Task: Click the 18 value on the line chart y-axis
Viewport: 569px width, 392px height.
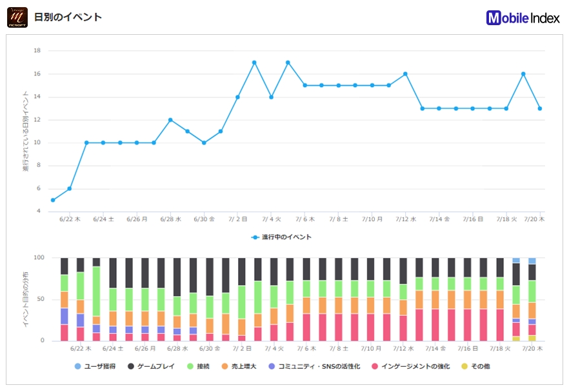Action: coord(37,51)
